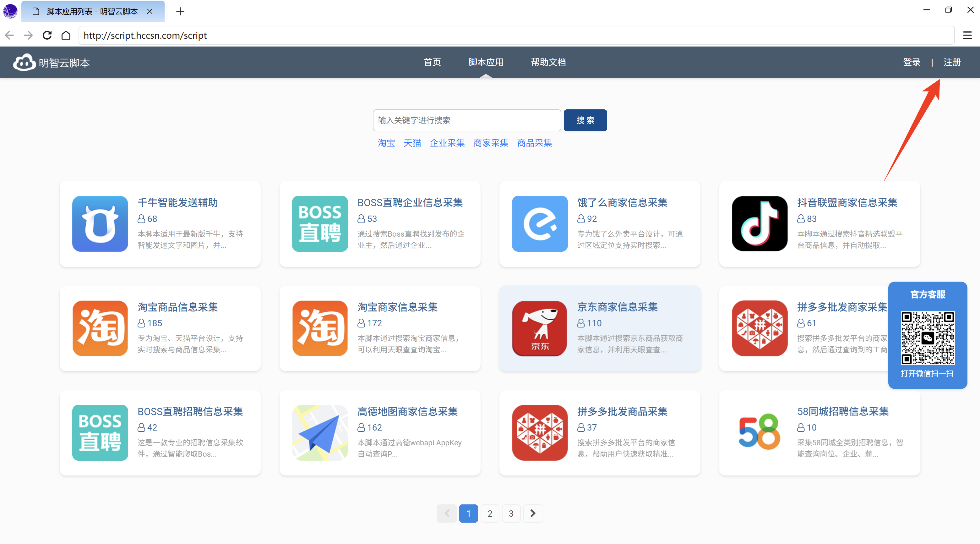Go to page 3 in pagination
The image size is (980, 544).
[511, 514]
